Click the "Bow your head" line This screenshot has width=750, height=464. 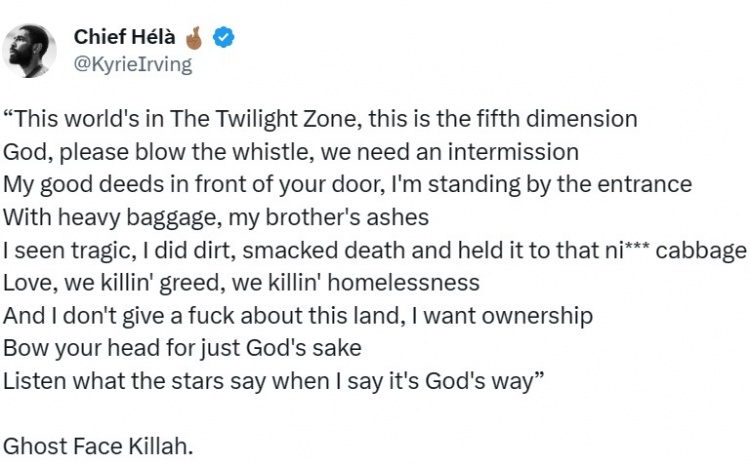point(182,348)
